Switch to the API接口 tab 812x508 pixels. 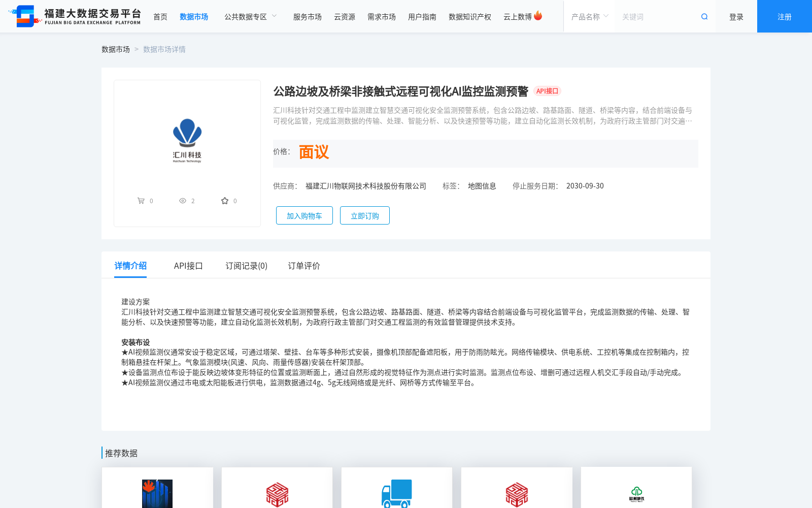tap(188, 266)
